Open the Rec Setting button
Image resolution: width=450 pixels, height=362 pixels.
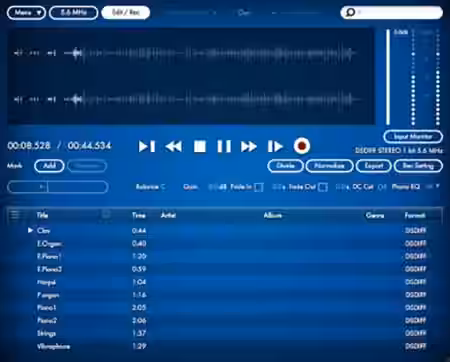pyautogui.click(x=418, y=166)
